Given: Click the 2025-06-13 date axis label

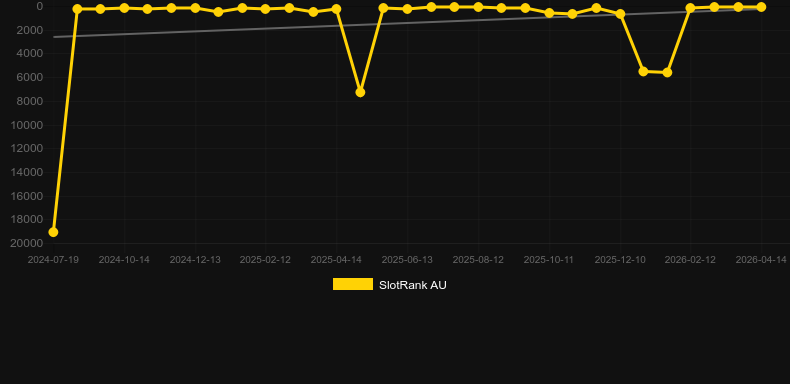Looking at the screenshot, I should tap(407, 260).
